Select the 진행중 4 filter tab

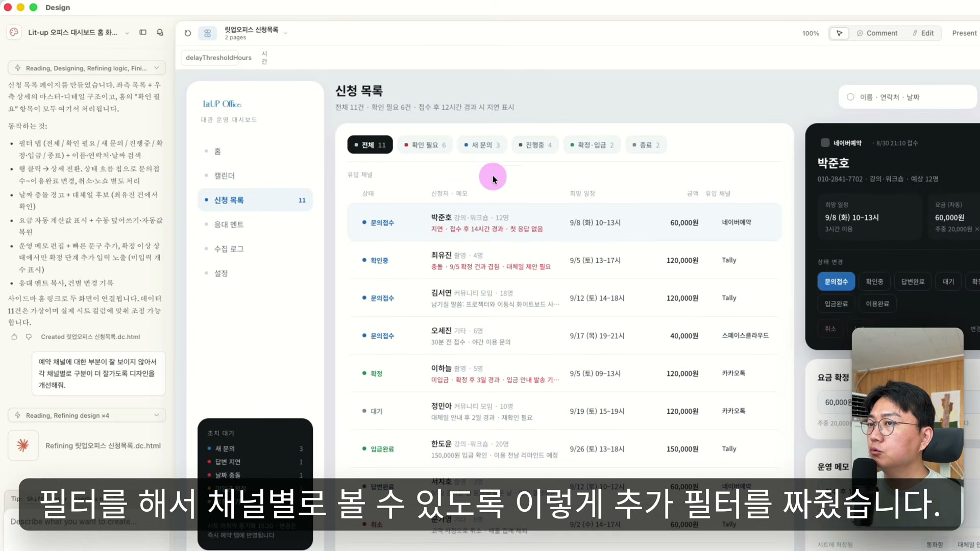(x=535, y=145)
